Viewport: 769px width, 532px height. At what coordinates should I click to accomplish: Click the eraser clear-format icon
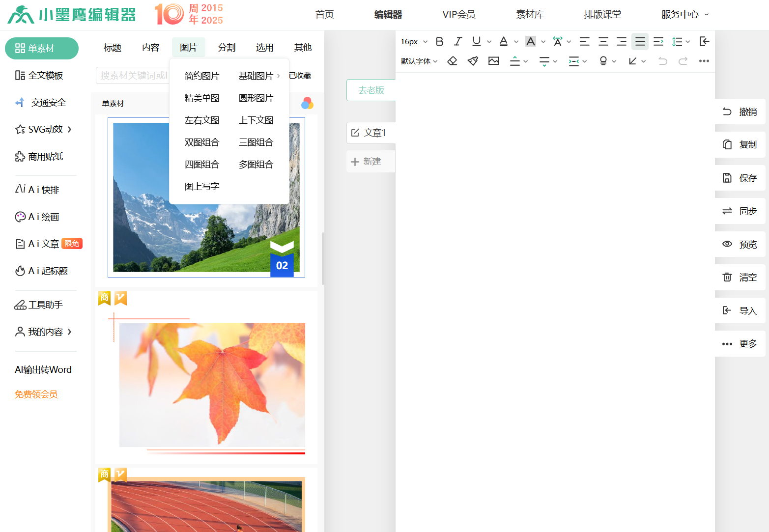(x=452, y=61)
